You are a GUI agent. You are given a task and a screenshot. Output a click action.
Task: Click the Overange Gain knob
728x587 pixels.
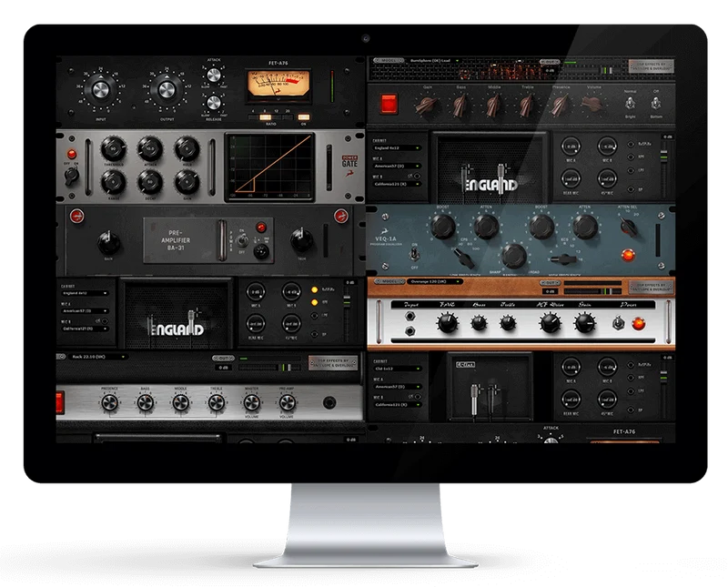pos(584,322)
